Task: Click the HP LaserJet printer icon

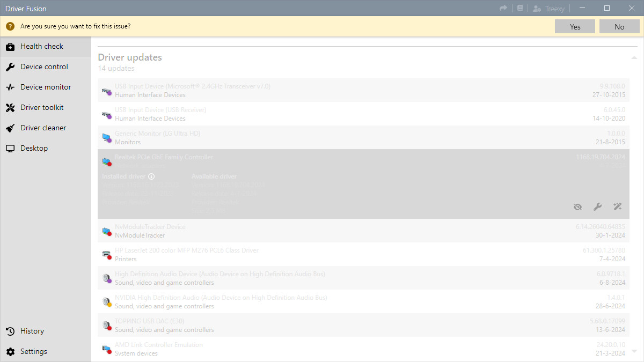Action: point(106,255)
